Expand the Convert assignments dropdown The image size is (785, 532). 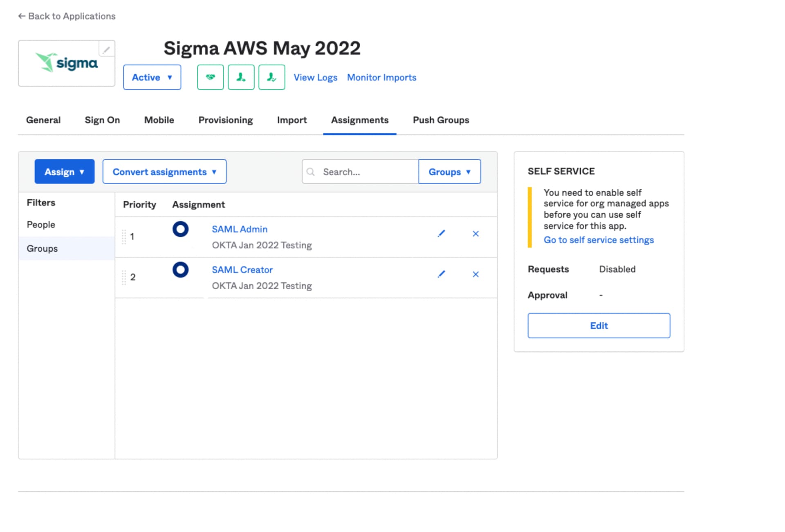coord(164,172)
